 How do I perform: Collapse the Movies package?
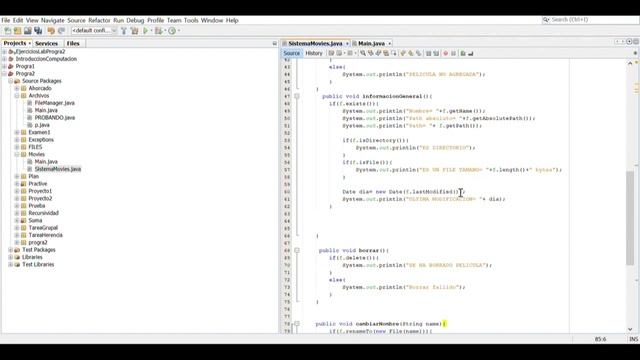(17, 154)
